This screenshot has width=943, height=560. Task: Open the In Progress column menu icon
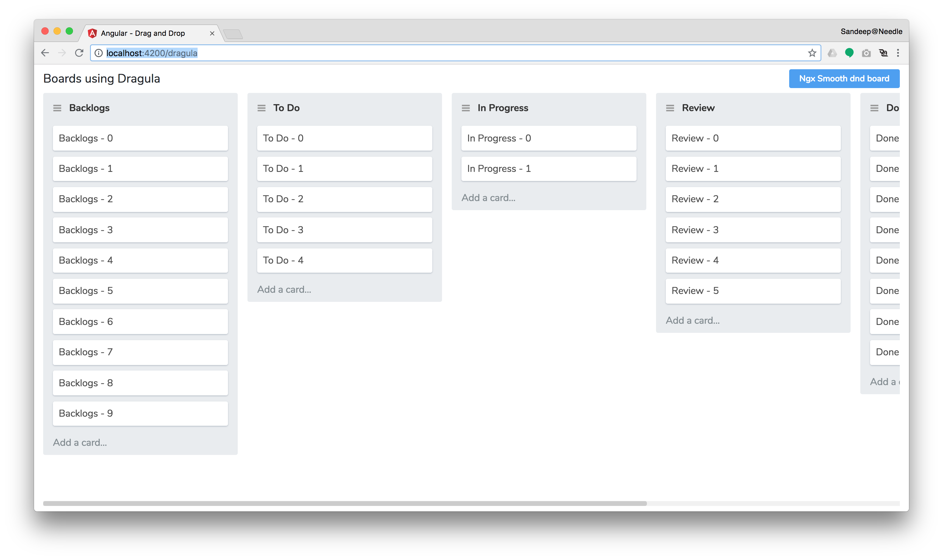[x=466, y=108]
